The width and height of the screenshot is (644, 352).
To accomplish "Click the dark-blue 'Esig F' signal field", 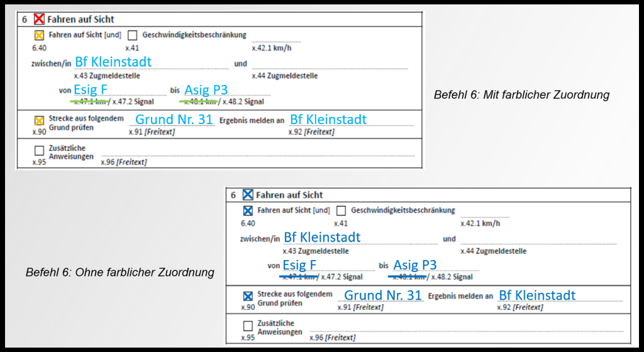I will click(299, 266).
